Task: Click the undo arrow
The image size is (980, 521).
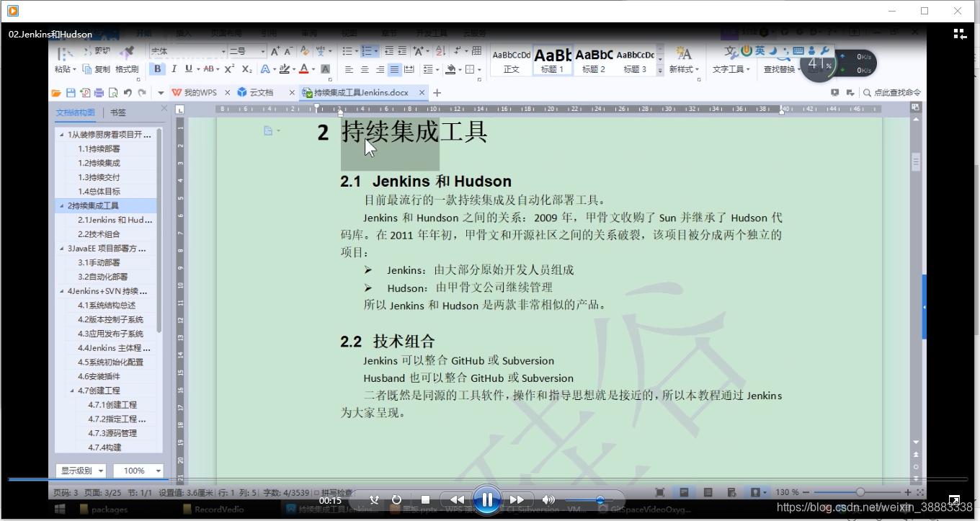Action: (x=128, y=92)
